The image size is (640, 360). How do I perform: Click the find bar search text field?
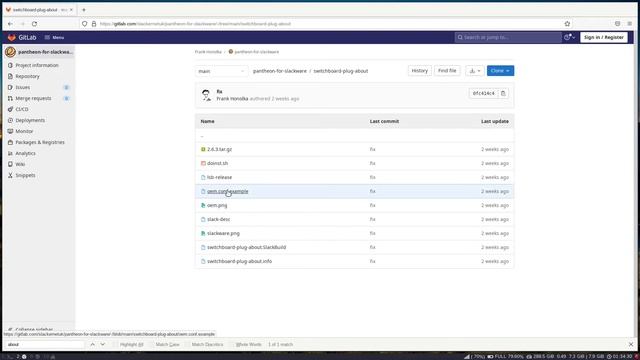pos(45,344)
